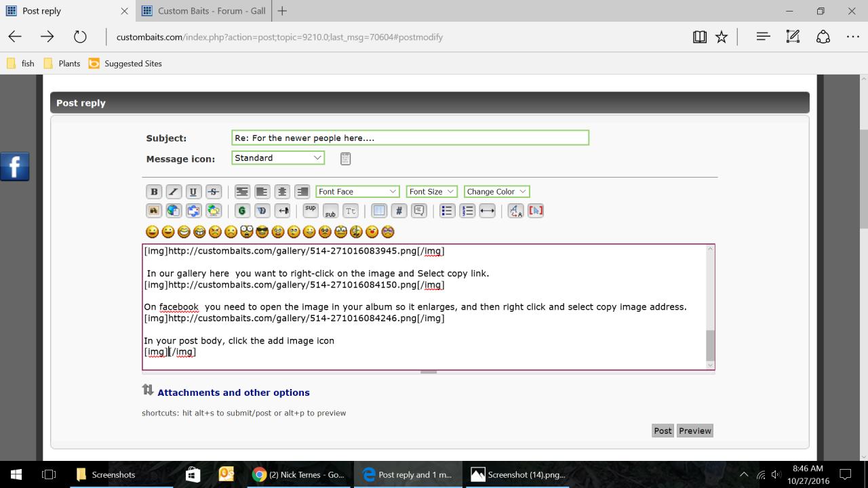Toggle underline formatting
The height and width of the screenshot is (488, 868).
click(x=193, y=192)
